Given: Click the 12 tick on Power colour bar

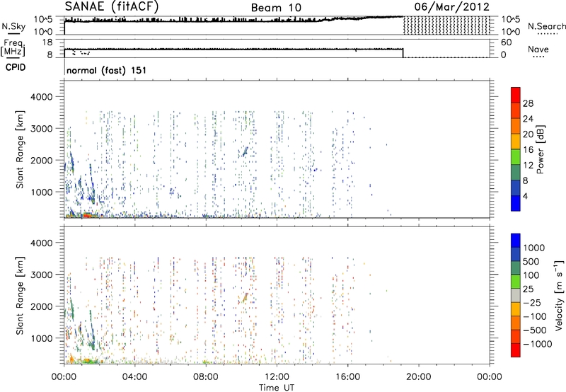Looking at the screenshot, I should [x=528, y=166].
